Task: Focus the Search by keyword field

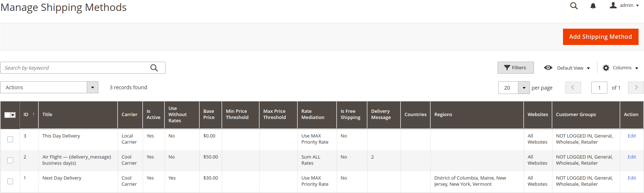Action: [x=74, y=68]
